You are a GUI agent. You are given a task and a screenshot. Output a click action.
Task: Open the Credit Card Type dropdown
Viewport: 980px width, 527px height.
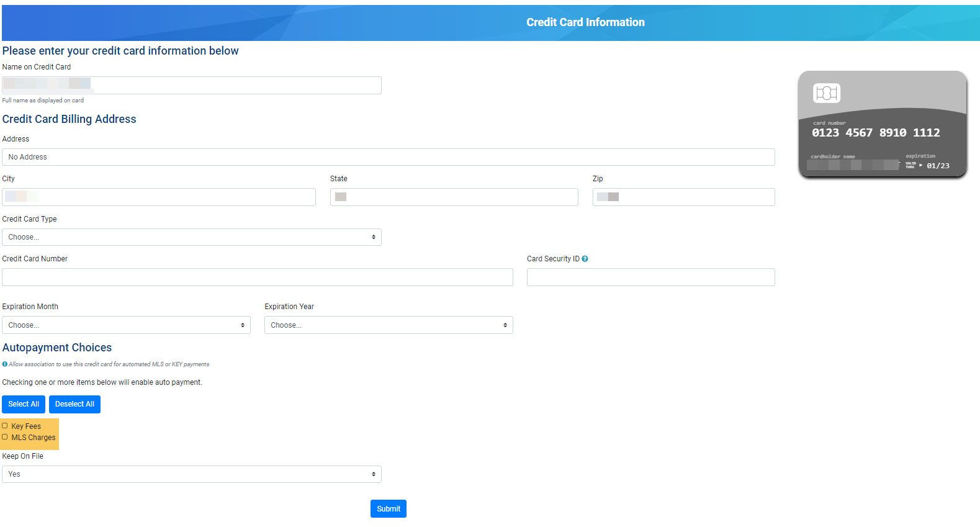point(191,237)
